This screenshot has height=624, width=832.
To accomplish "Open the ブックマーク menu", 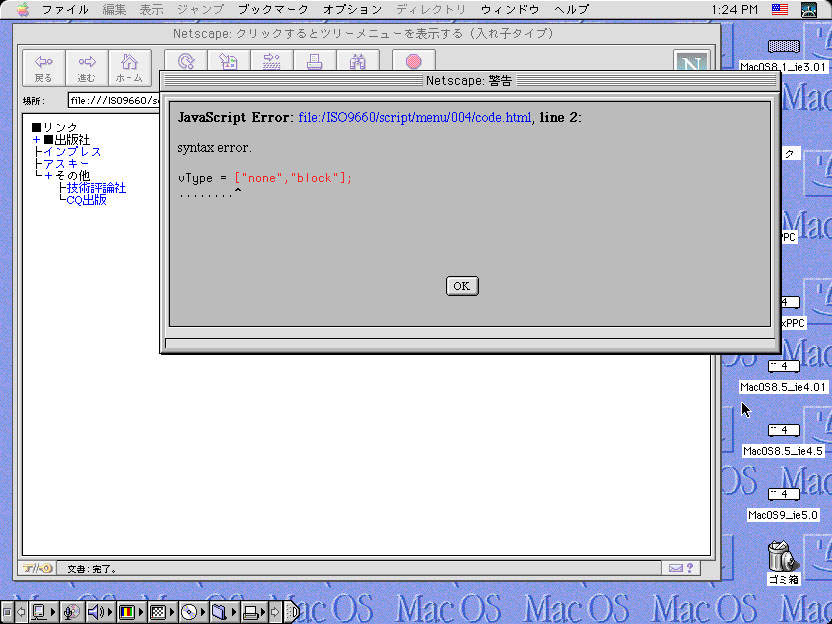I will tap(273, 10).
